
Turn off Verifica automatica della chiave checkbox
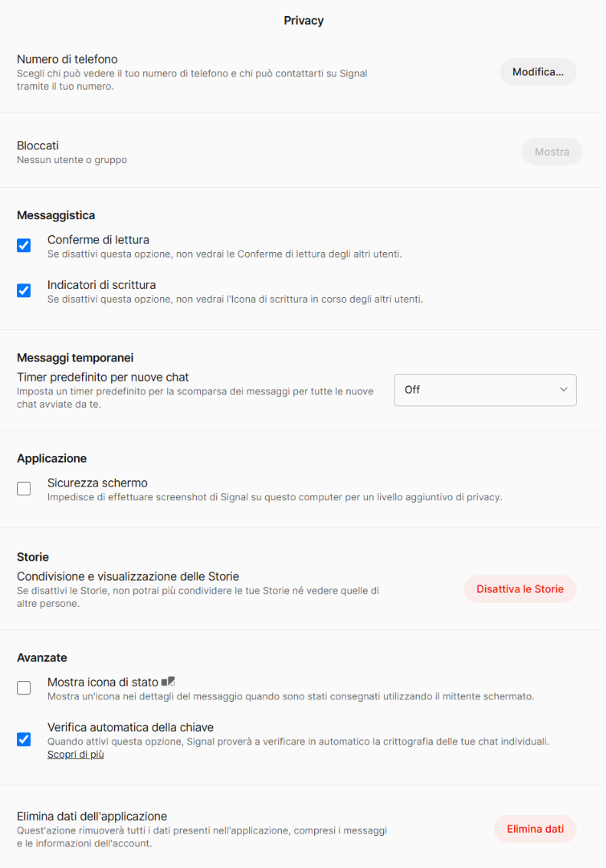[x=24, y=739]
